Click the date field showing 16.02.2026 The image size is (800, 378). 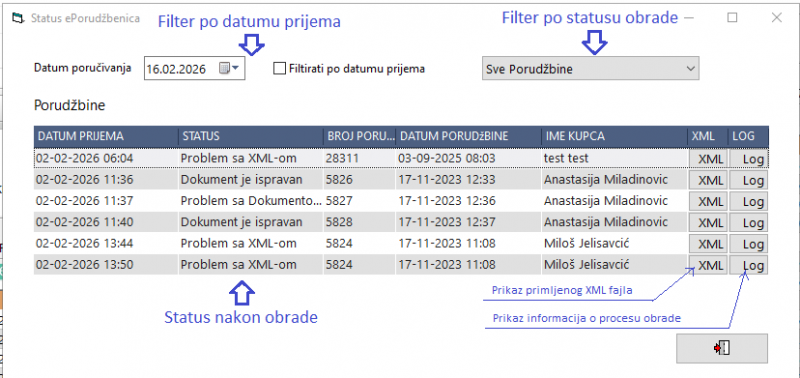point(194,68)
